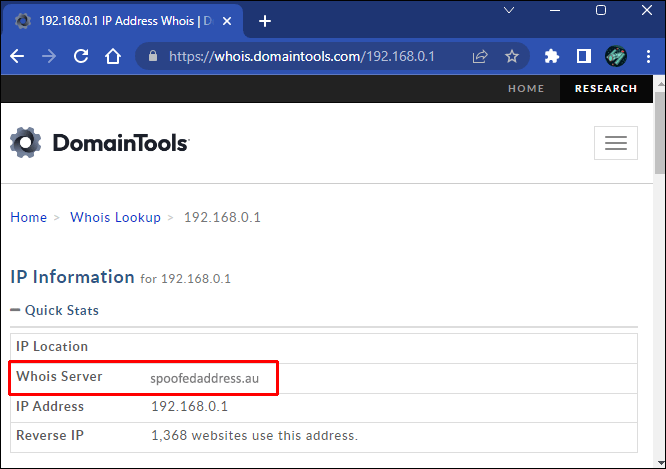The image size is (666, 469).
Task: Share this page via share icon
Action: (480, 56)
